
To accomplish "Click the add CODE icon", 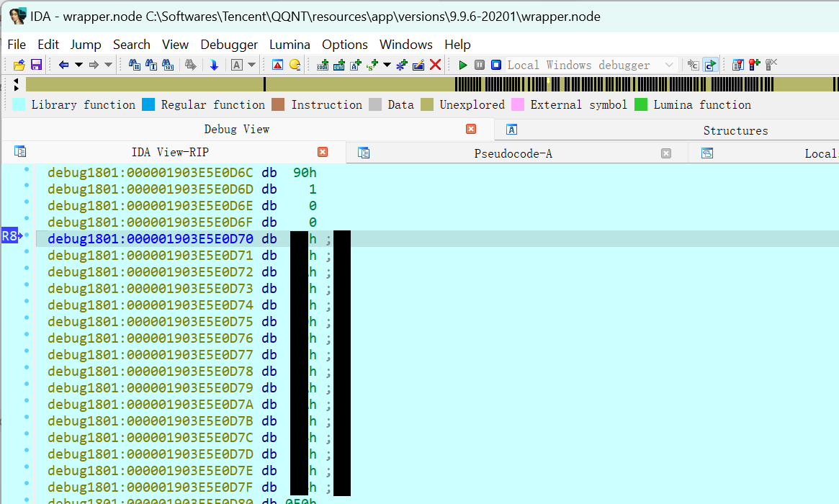I will click(x=323, y=66).
